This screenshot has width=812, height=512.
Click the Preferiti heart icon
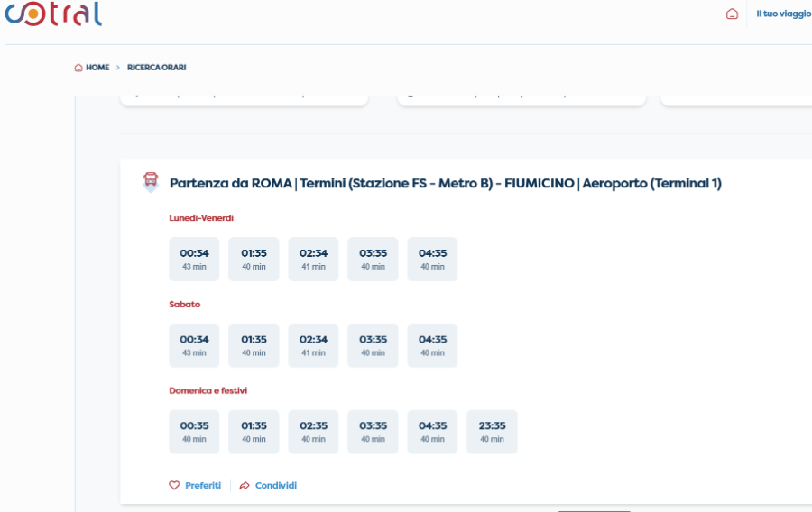[174, 485]
